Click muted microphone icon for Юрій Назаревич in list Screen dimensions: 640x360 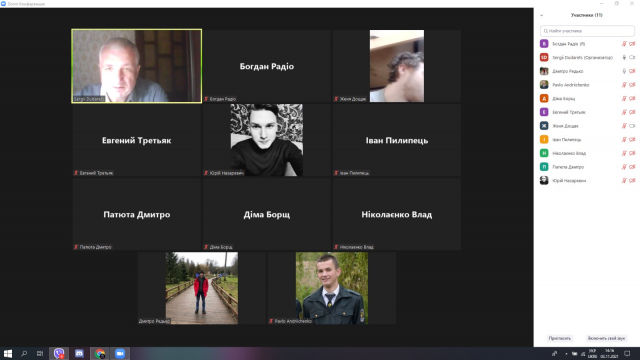(624, 180)
